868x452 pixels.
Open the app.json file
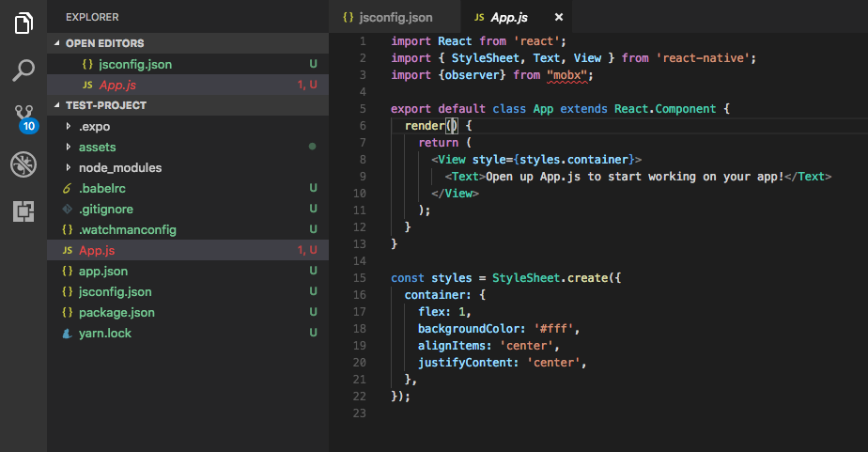pos(188,271)
